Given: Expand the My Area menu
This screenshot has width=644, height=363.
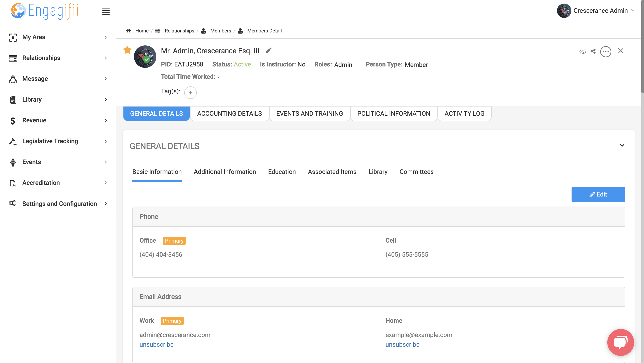Looking at the screenshot, I should (58, 37).
